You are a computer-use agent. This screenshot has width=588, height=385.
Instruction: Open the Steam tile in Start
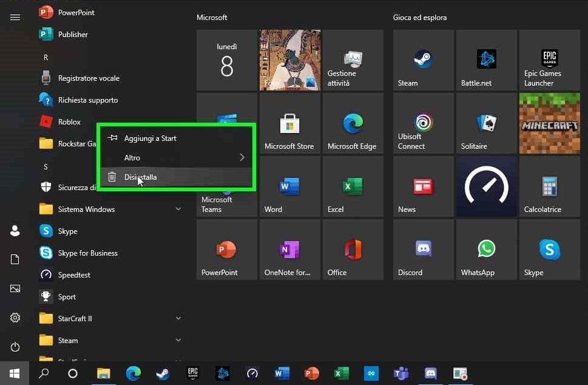pyautogui.click(x=424, y=60)
